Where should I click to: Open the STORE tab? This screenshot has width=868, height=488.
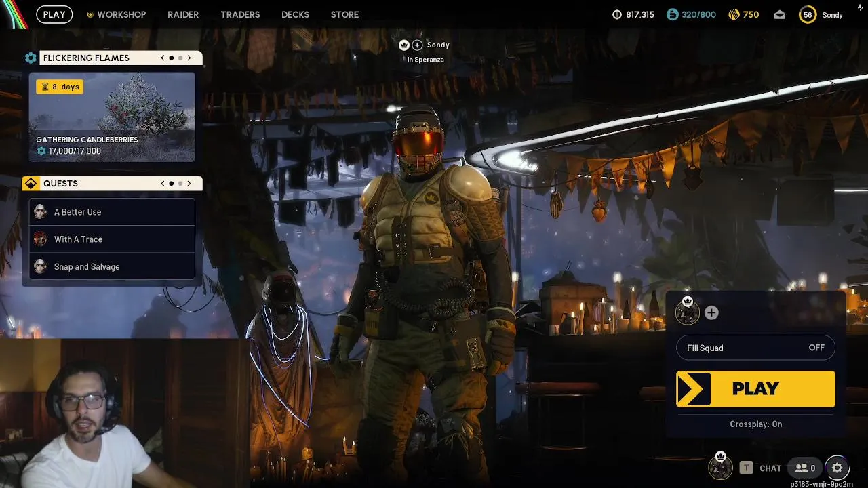(344, 14)
